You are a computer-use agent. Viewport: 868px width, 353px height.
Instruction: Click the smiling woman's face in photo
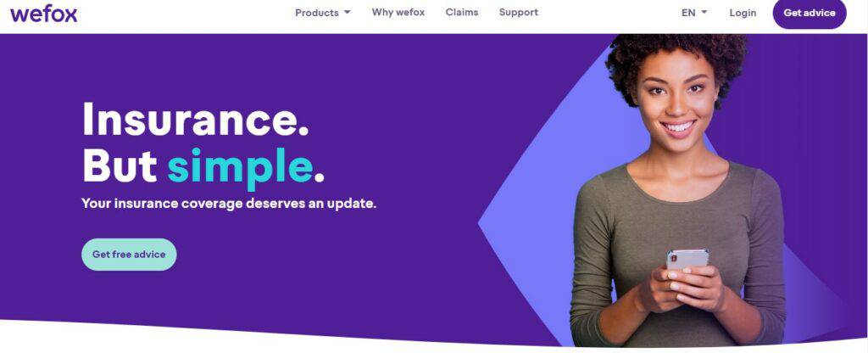(x=676, y=100)
